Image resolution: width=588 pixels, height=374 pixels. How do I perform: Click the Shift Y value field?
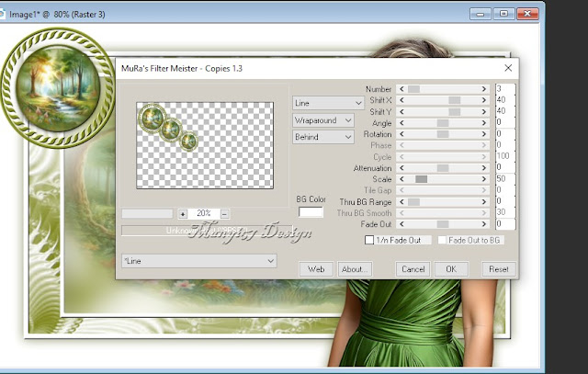click(505, 111)
